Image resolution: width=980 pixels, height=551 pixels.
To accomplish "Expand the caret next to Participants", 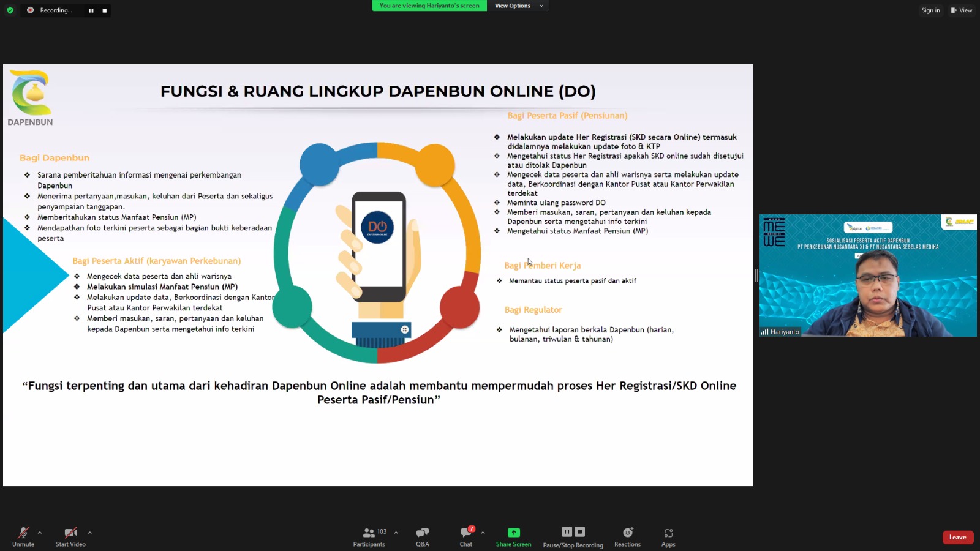I will 396,533.
